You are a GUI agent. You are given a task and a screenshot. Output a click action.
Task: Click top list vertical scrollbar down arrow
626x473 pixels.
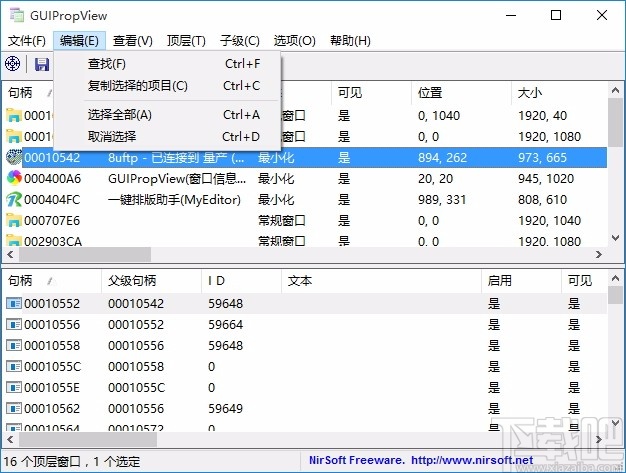tap(615, 238)
